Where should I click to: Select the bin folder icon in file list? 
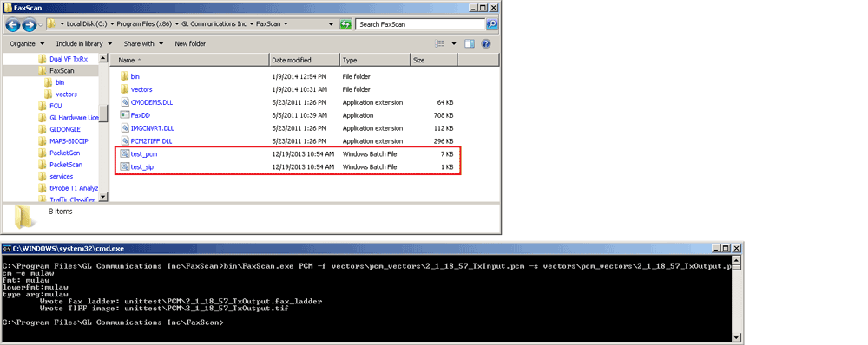124,76
